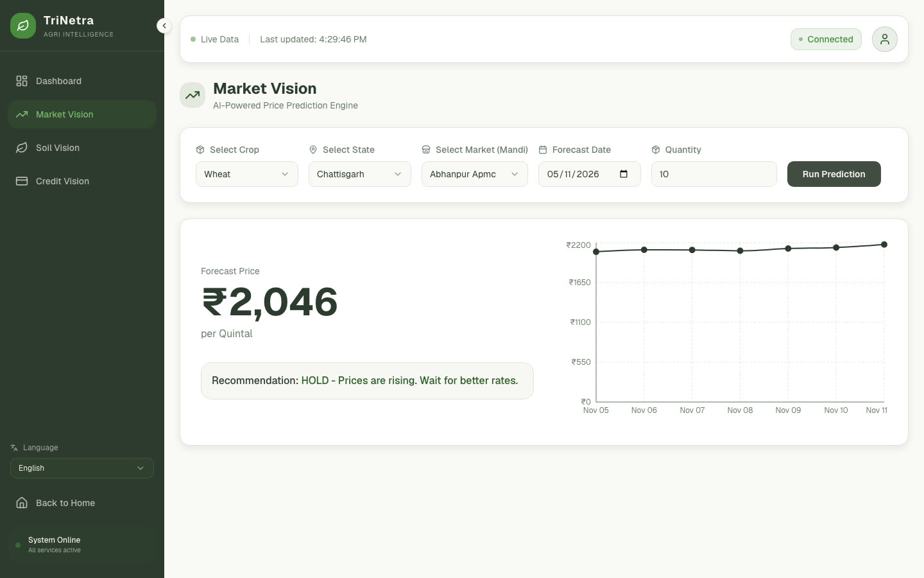Click the Live Data indicator text

[x=219, y=39]
